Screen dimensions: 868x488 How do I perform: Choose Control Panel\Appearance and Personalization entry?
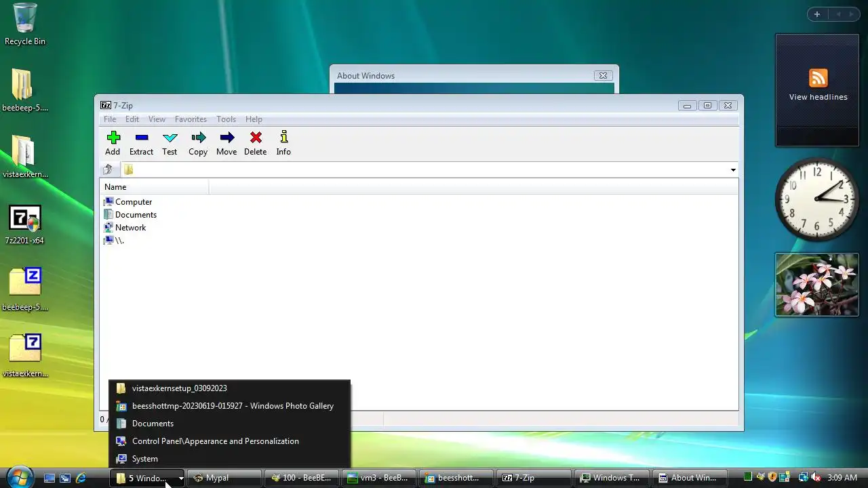(x=229, y=441)
